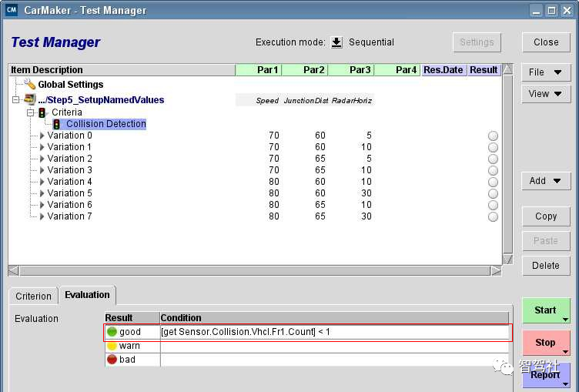Click the Par1 column header
Viewport: 579px width, 392px height.
tap(259, 70)
